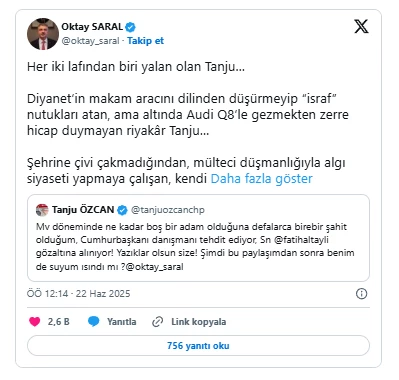
Task: Click Oktay SARAL's verified badge
Action: point(130,27)
